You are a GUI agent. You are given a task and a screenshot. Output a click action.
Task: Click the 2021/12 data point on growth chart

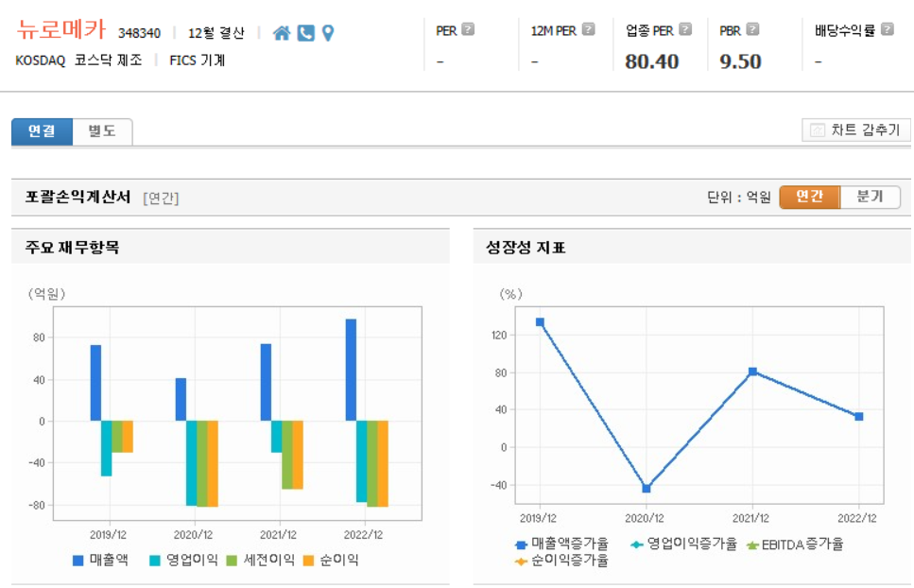(x=752, y=371)
